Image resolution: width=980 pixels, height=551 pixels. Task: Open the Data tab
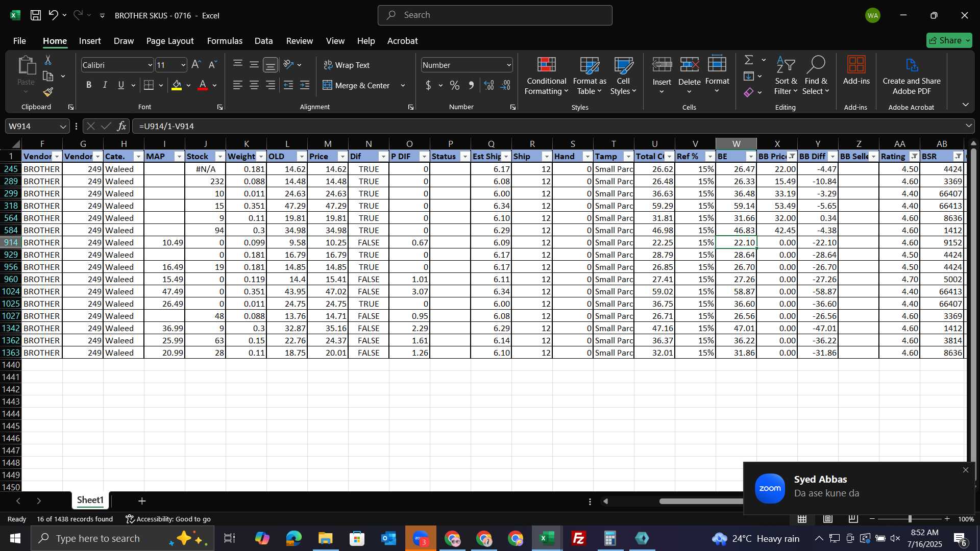click(263, 41)
